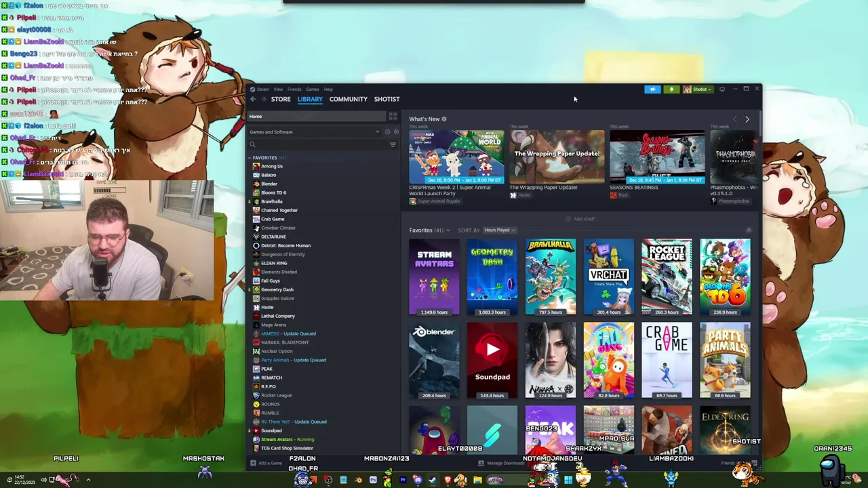
Task: Open Hours Played sort dropdown
Action: pos(499,230)
